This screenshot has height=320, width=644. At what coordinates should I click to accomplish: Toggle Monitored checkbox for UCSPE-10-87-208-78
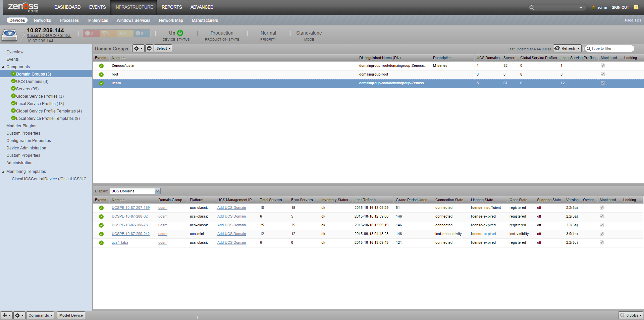(602, 225)
